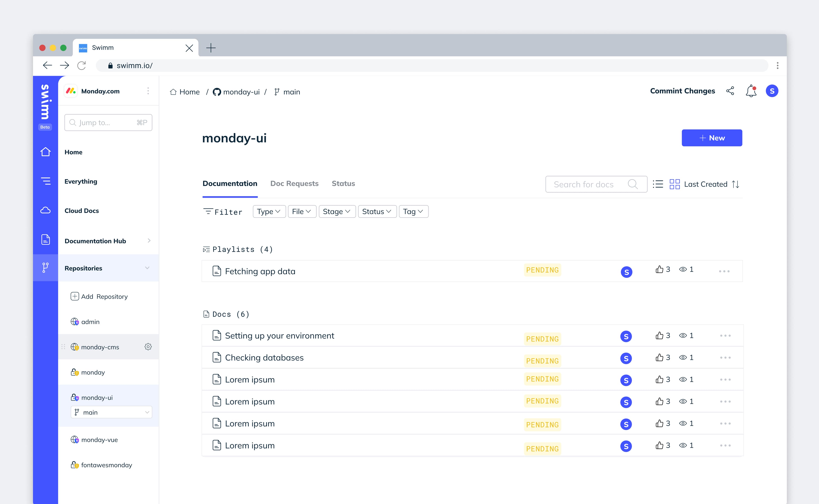Open notifications bell icon
The image size is (819, 504).
point(751,91)
